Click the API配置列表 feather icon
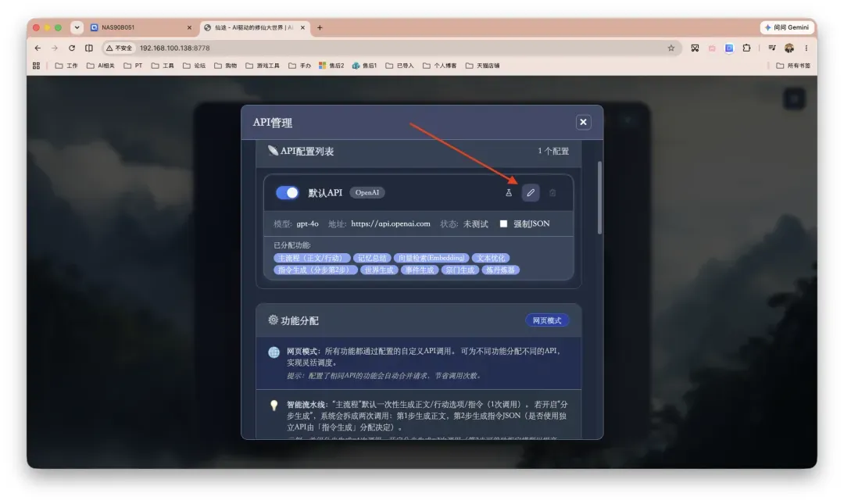Viewport: 844px width, 504px height. click(x=273, y=151)
